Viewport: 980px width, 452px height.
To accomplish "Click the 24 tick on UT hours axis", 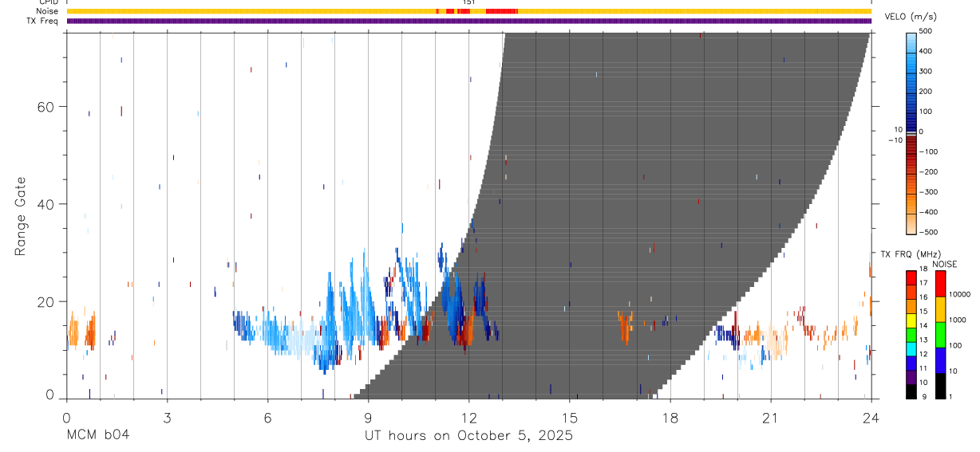I will tap(871, 417).
